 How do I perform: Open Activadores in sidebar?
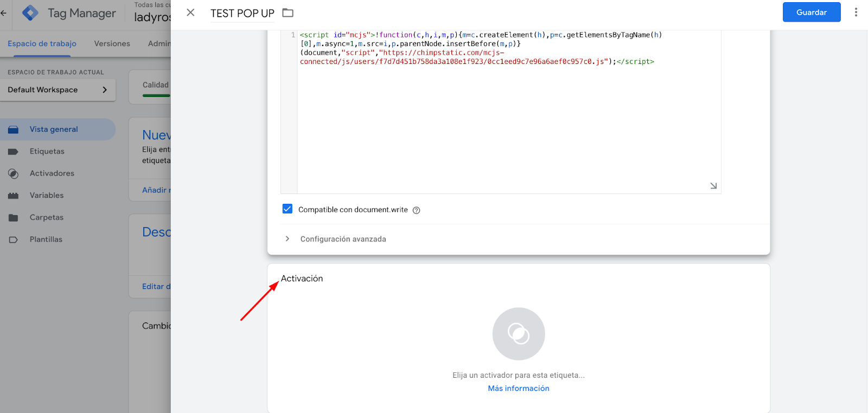coord(58,173)
